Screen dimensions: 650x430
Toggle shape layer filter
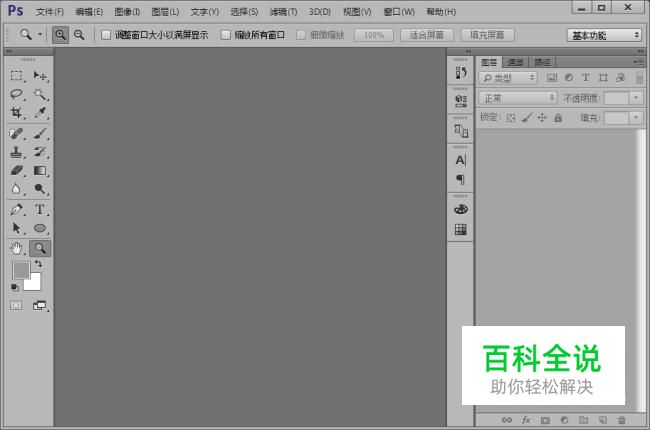[603, 78]
